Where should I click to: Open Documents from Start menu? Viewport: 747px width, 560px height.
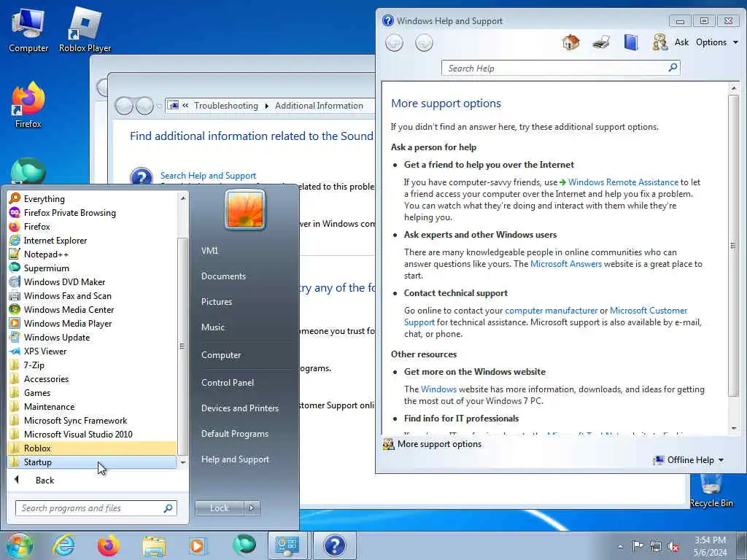tap(223, 276)
